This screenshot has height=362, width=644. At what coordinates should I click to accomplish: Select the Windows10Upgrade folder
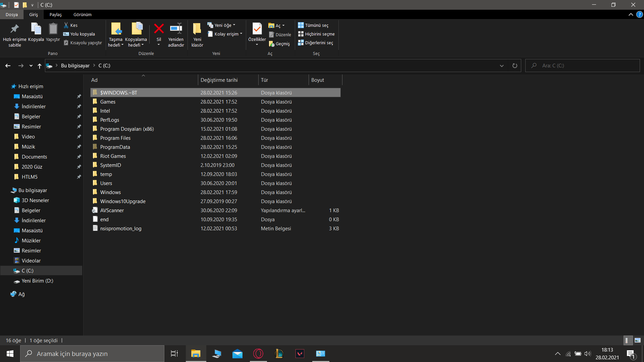tap(215, 201)
